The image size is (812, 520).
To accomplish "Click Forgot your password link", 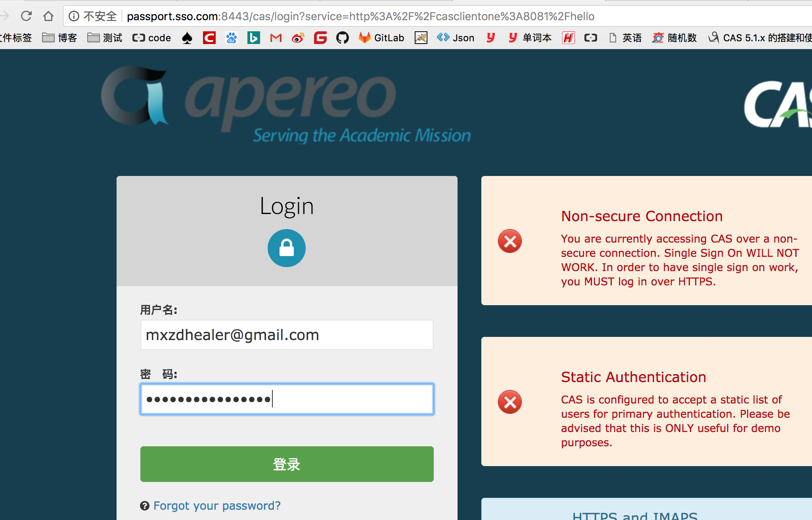I will 217,506.
